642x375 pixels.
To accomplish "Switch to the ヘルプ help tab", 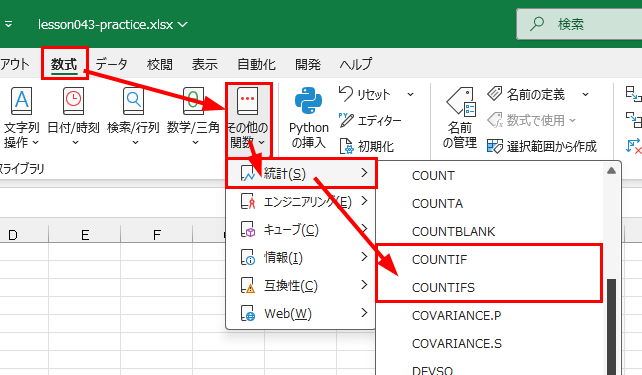I will tap(355, 64).
